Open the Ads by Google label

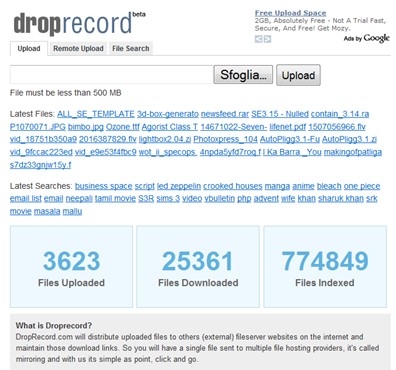coord(366,38)
